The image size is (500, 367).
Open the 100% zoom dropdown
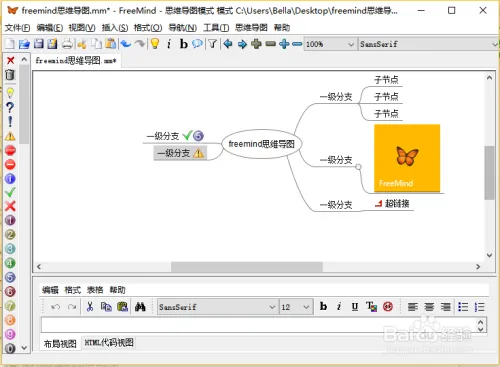click(329, 44)
